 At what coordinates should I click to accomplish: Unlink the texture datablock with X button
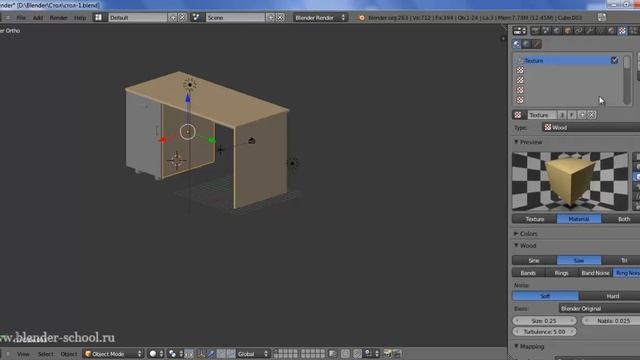[592, 115]
